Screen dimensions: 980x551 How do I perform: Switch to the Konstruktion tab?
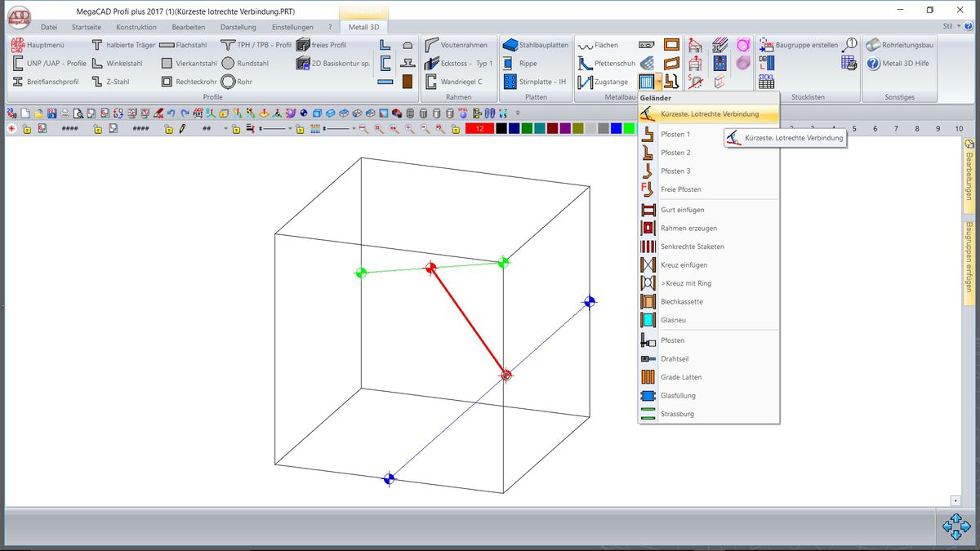136,27
